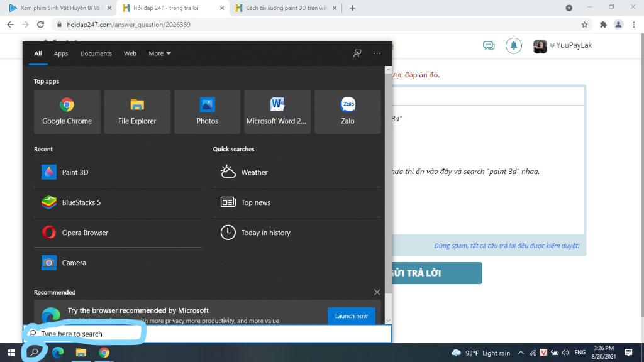Switch to Cách tải xuống paint 3D tab

click(286, 8)
